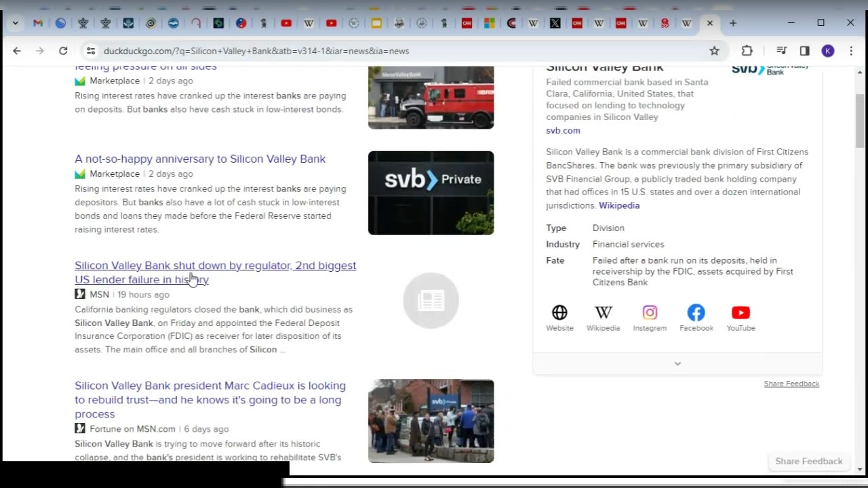Click the vertical scrollbar thumb
Image resolution: width=868 pixels, height=488 pixels.
(x=860, y=121)
